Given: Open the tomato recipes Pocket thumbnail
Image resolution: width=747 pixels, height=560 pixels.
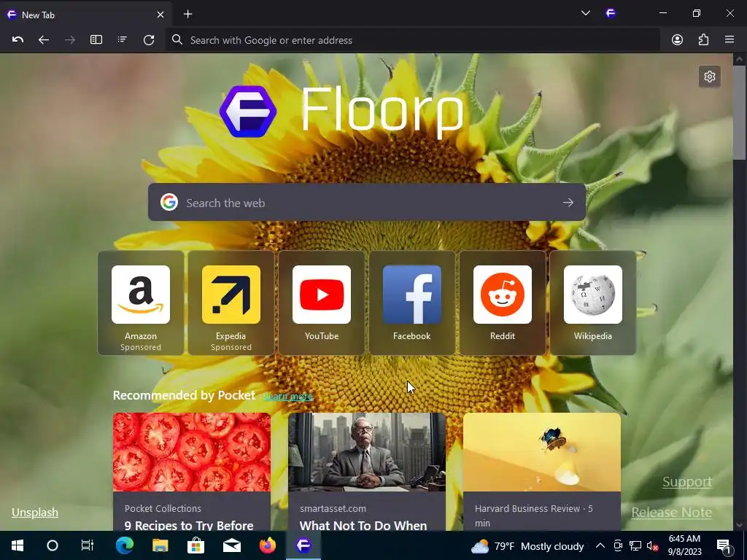Looking at the screenshot, I should pyautogui.click(x=192, y=452).
